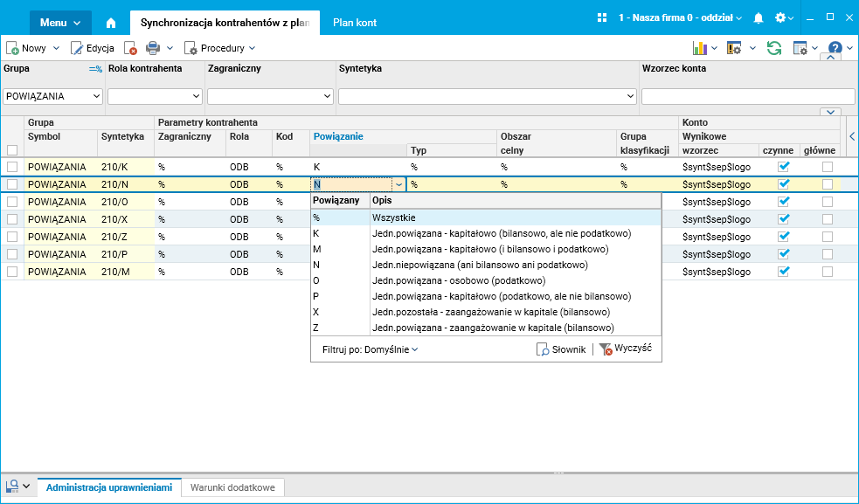Expand the Filtruj po: Domyślnie dropdown
Image resolution: width=859 pixels, height=504 pixels.
point(370,349)
